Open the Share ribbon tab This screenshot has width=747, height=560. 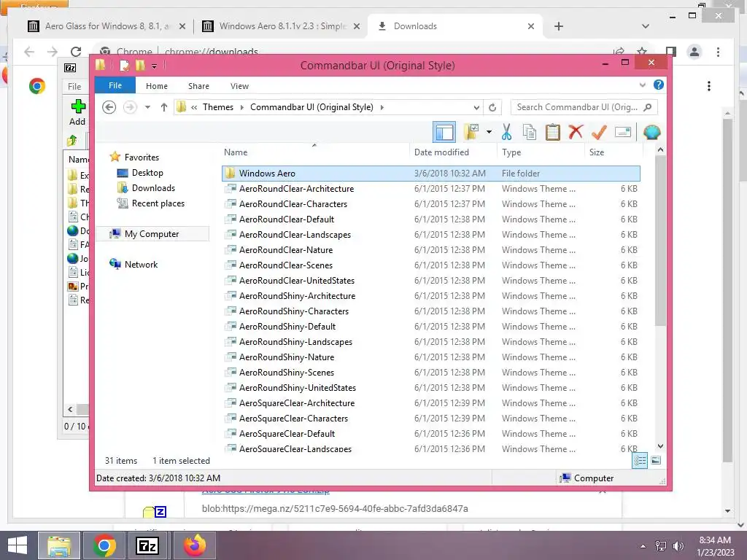(198, 86)
